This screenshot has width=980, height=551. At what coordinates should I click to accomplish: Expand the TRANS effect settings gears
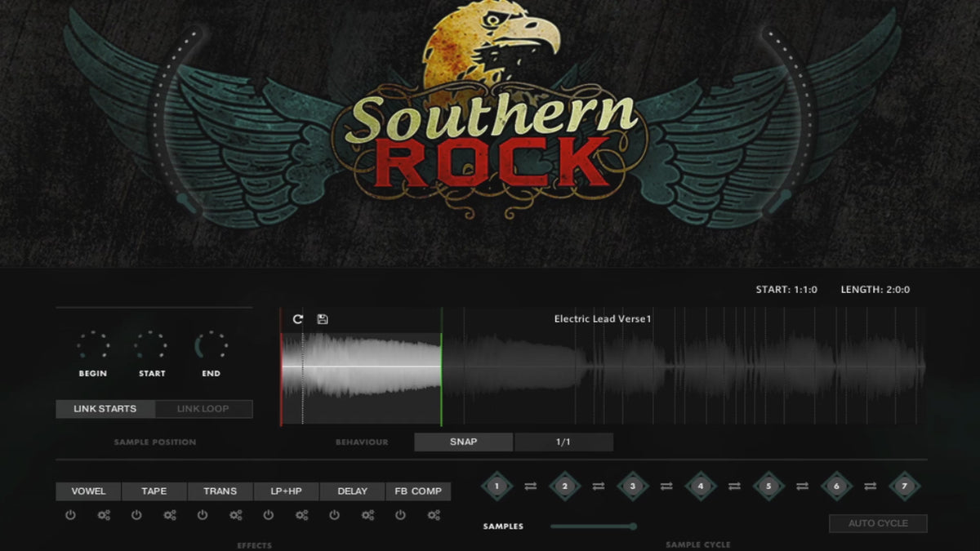(235, 515)
